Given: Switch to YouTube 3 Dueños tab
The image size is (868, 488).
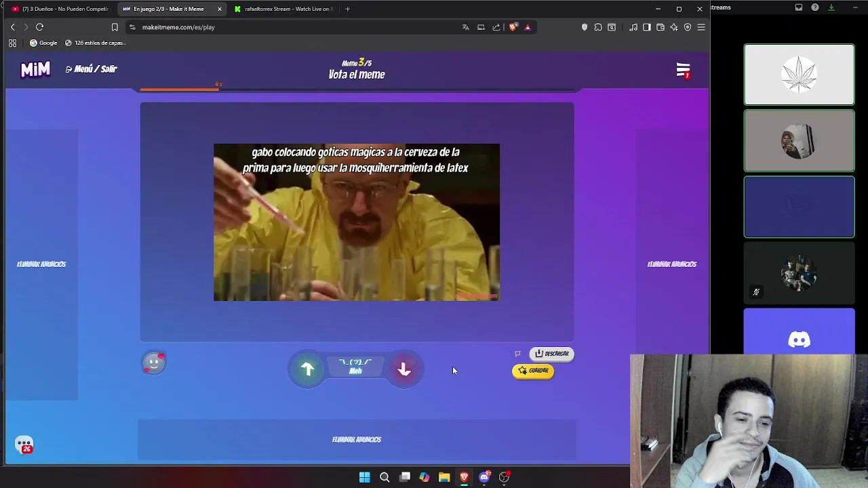Looking at the screenshot, I should click(x=61, y=9).
